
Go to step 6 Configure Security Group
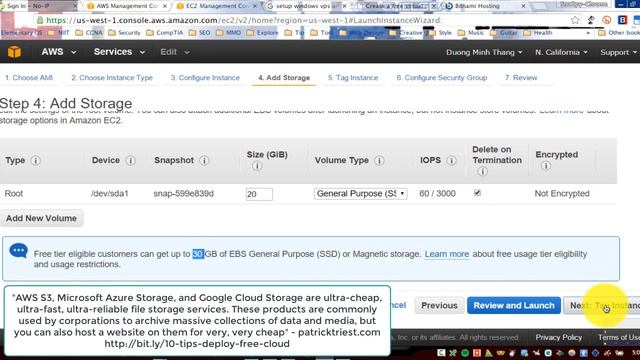point(442,78)
